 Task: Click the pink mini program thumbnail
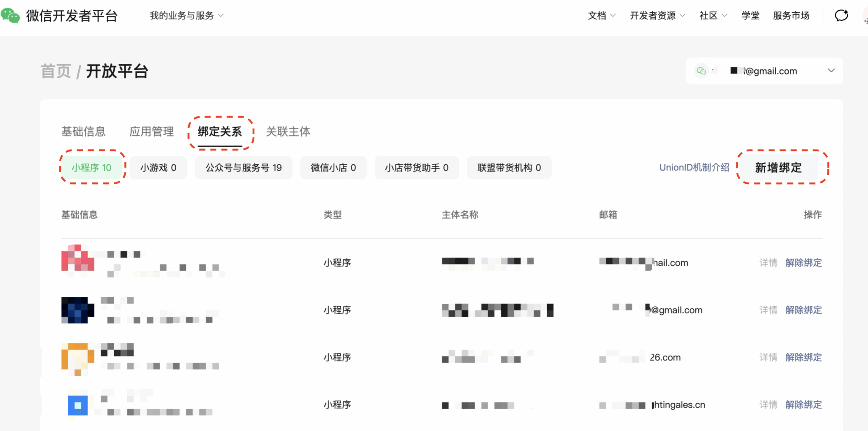point(78,258)
